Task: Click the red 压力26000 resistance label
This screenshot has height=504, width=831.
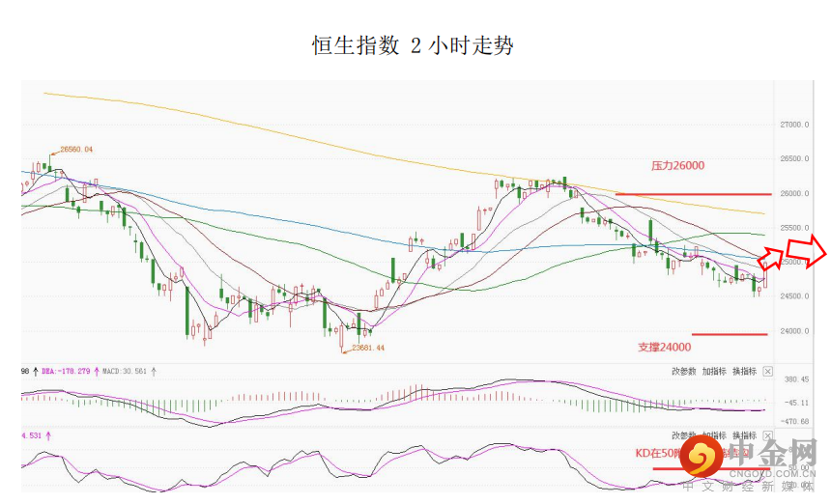Action: (x=677, y=166)
